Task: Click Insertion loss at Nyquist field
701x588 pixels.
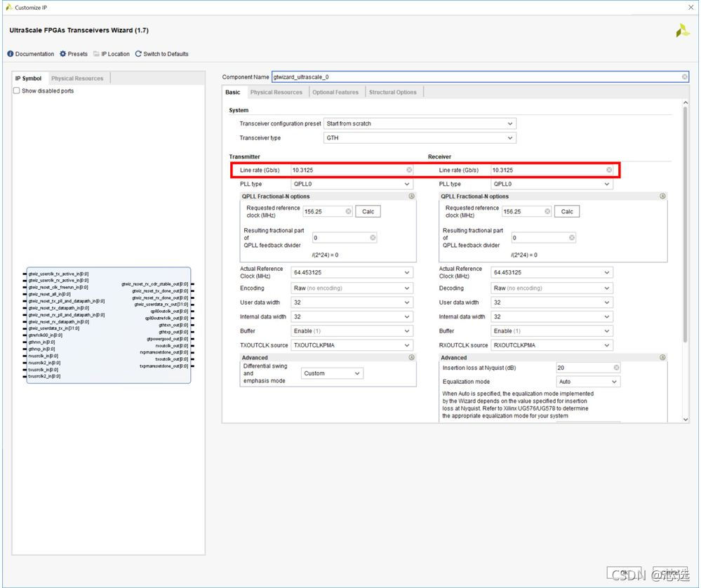Action: coord(588,368)
